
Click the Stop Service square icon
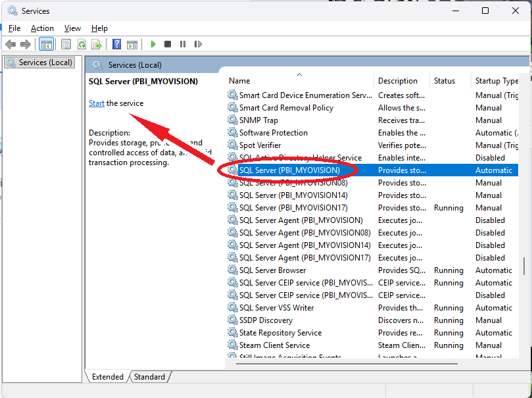[168, 44]
